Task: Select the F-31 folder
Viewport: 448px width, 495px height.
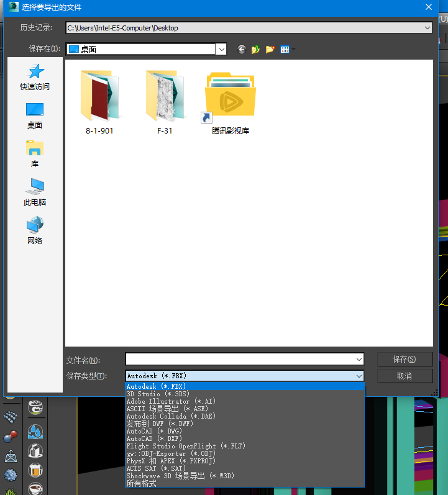Action: [x=165, y=102]
